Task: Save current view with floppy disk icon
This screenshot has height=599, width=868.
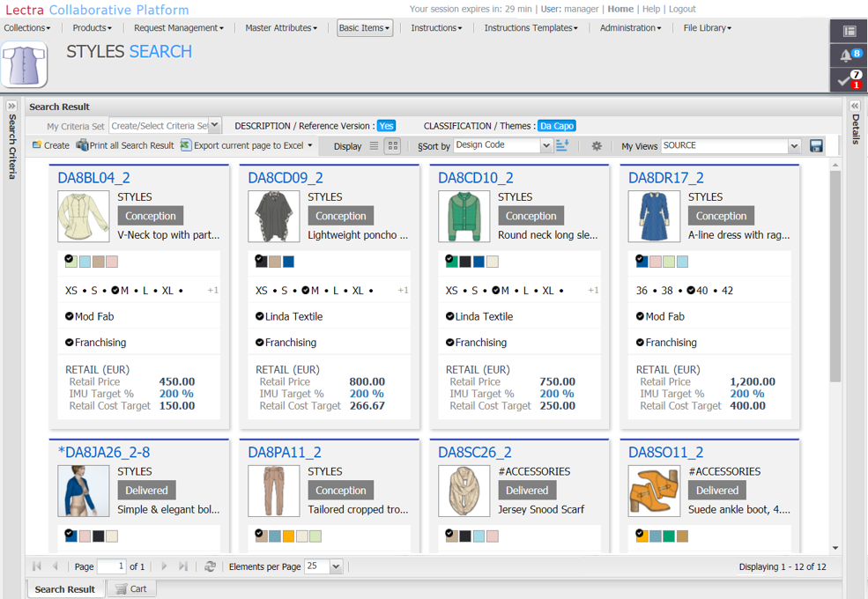Action: pos(816,146)
